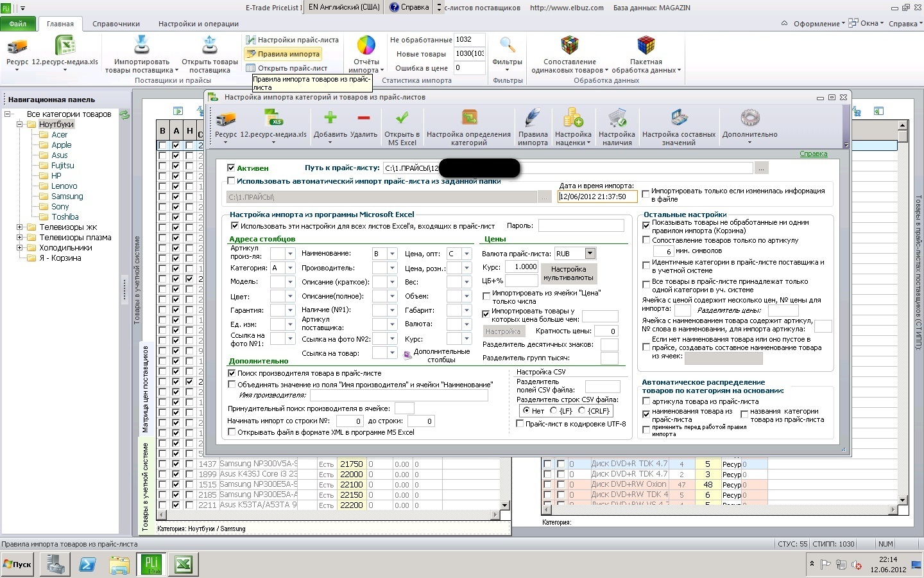
Task: Toggle Открывать файл в формате XML checkbox
Action: pos(232,432)
